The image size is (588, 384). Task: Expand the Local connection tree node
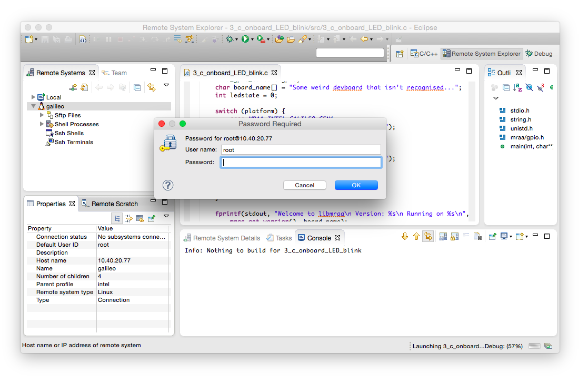[x=33, y=97]
